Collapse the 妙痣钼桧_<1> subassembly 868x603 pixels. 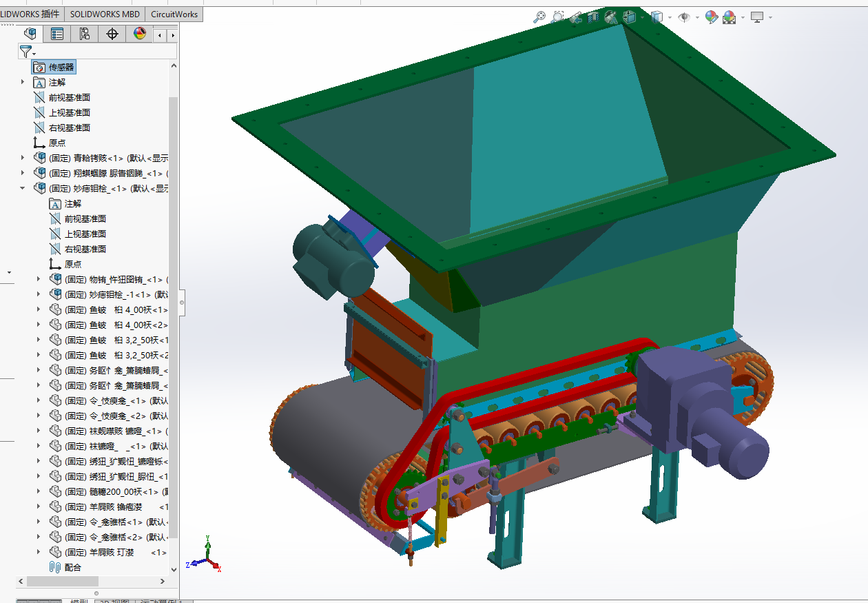(x=23, y=188)
